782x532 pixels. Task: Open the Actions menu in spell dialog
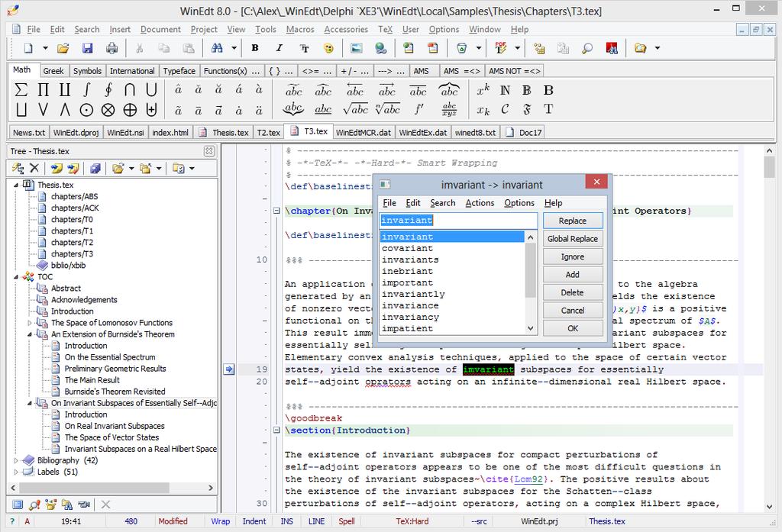480,203
